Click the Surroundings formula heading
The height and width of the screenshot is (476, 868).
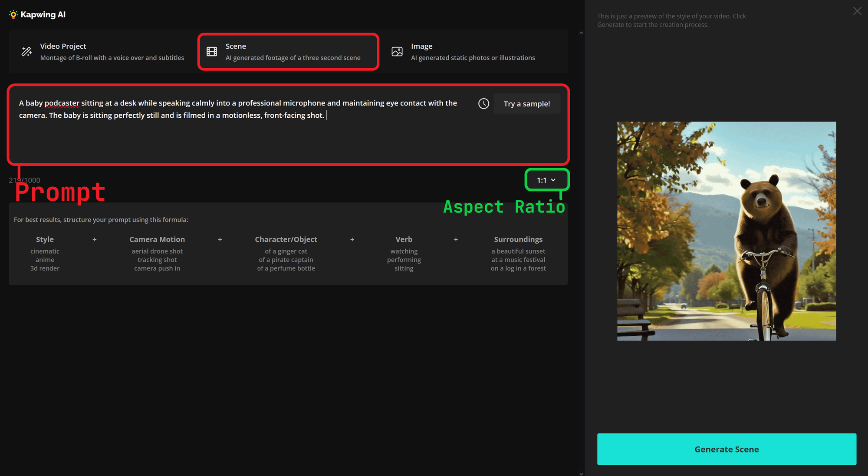(518, 239)
